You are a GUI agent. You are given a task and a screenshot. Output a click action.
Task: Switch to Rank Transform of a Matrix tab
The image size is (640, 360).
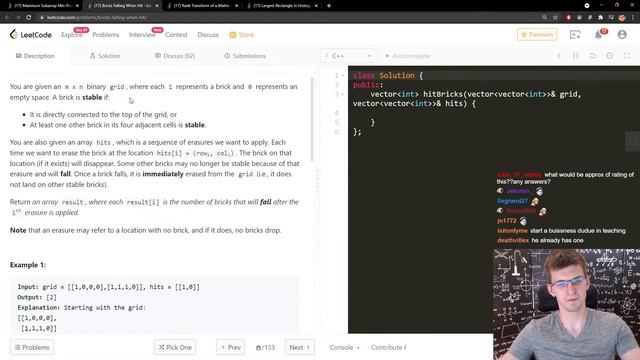click(202, 6)
